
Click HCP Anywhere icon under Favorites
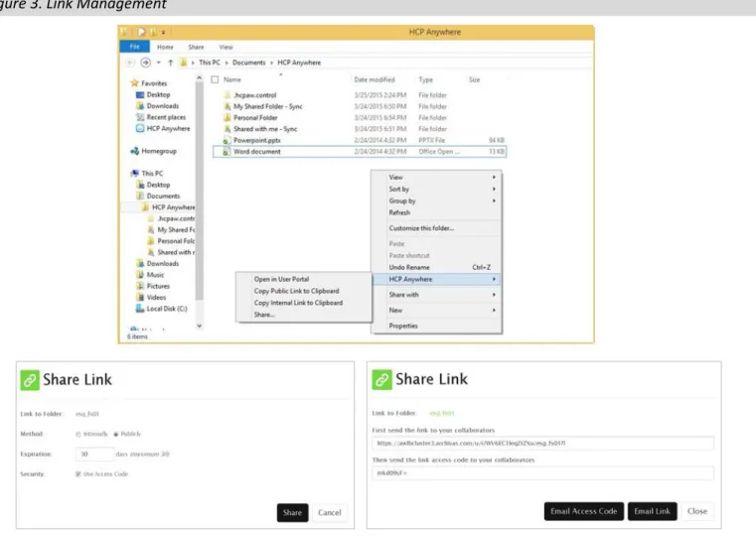click(140, 129)
